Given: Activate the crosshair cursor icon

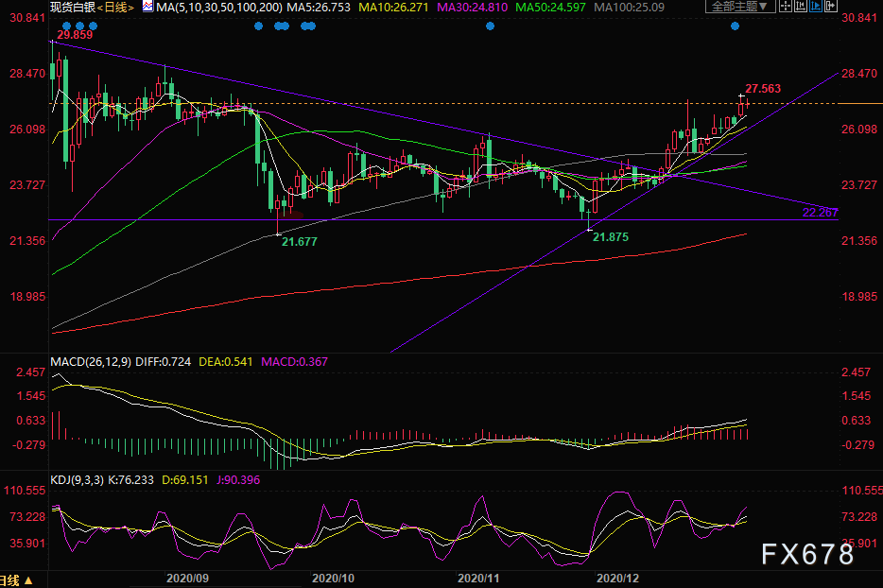Looking at the screenshot, I should point(786,6).
